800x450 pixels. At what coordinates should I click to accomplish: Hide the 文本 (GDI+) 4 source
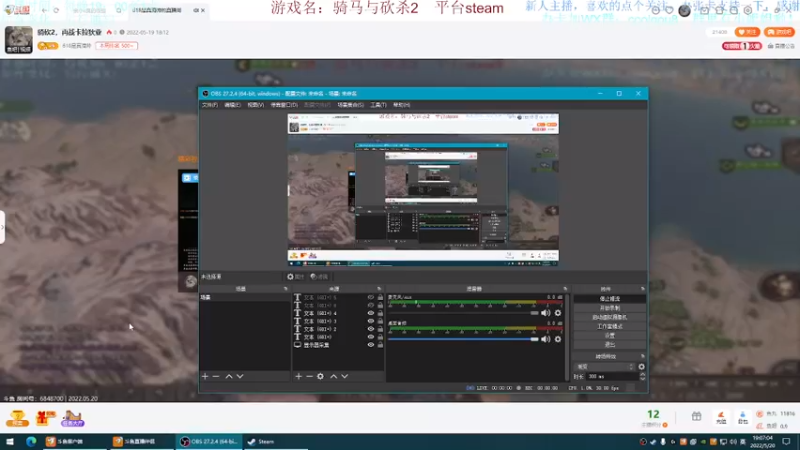371,313
